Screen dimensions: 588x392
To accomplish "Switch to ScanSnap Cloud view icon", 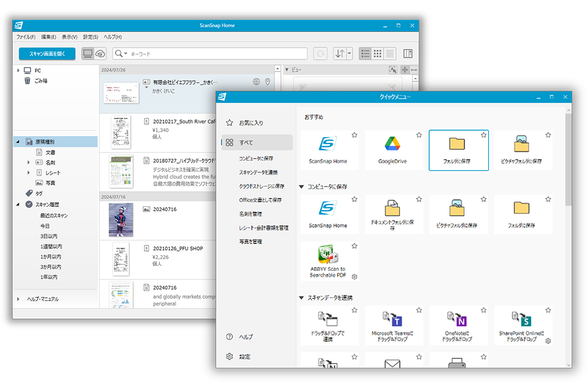I will click(100, 54).
